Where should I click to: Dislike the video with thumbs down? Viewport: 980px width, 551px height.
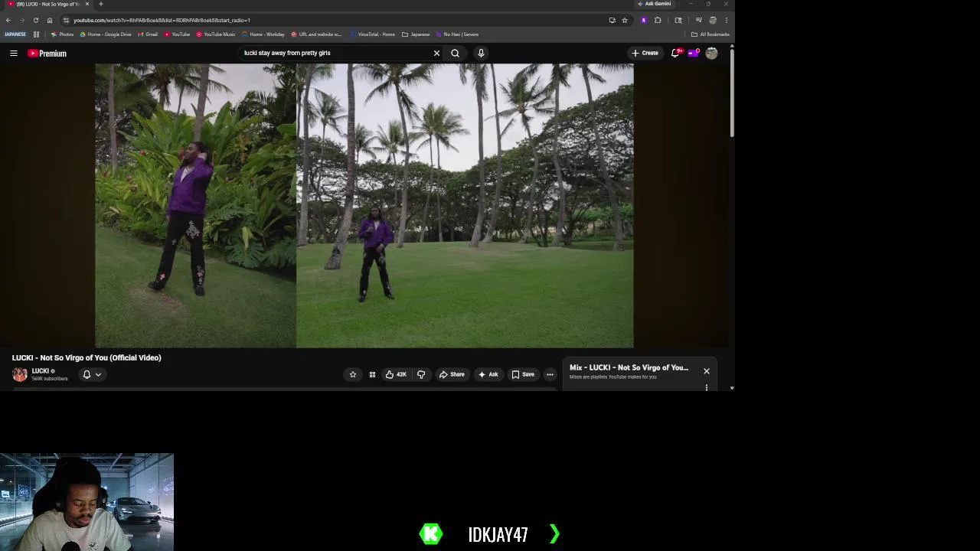[421, 374]
